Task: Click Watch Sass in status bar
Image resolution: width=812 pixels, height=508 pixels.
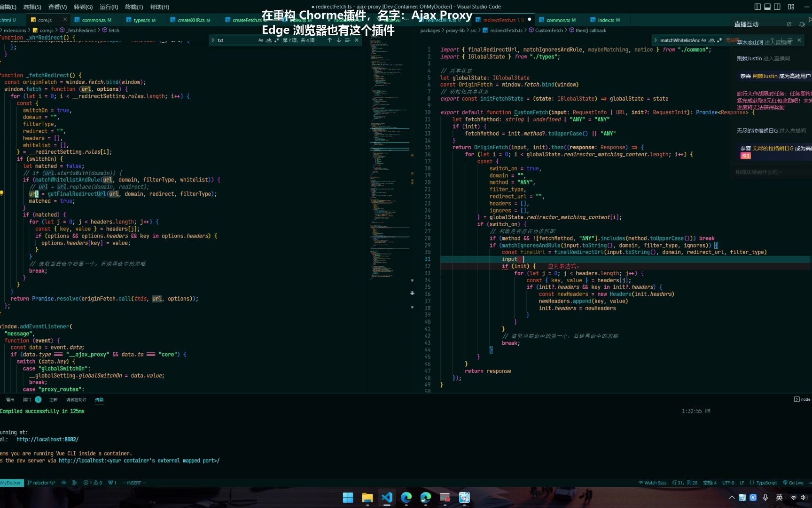Action: [652, 483]
